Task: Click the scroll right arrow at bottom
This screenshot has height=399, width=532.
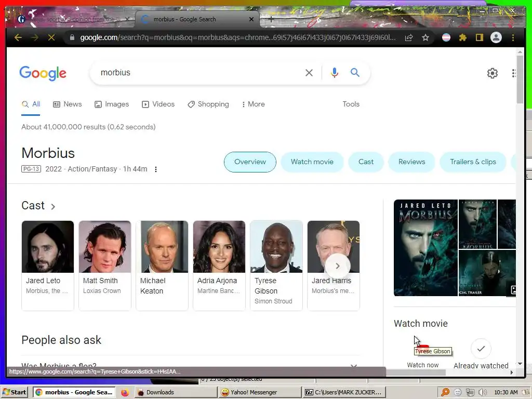Action: pos(512,372)
